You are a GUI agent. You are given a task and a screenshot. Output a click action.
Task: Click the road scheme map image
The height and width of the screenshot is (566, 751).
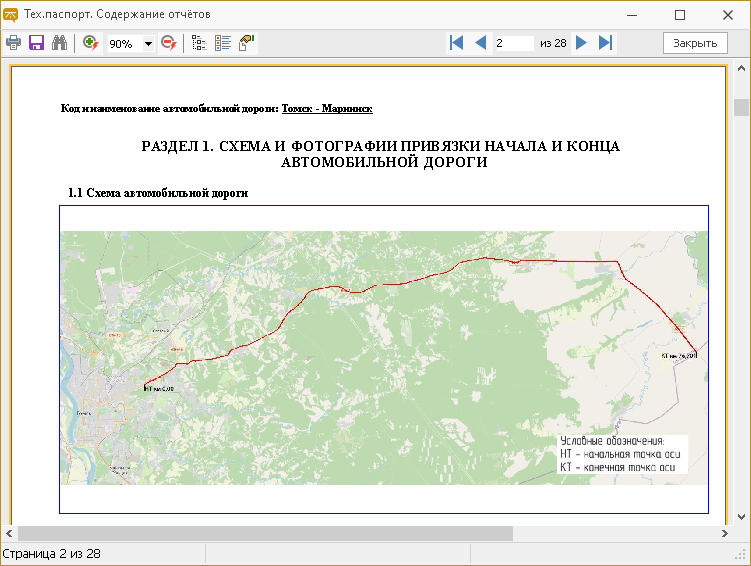pyautogui.click(x=384, y=357)
